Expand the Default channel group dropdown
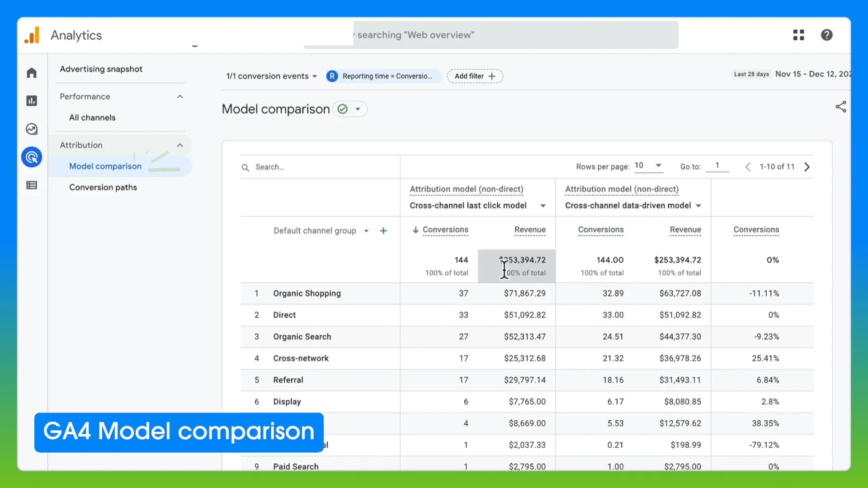Viewport: 868px width, 488px height. point(366,230)
